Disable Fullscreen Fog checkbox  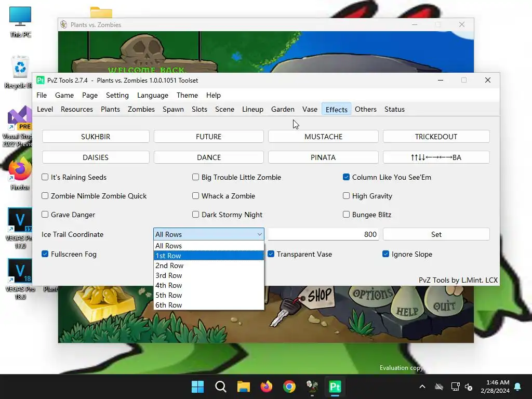pyautogui.click(x=45, y=254)
